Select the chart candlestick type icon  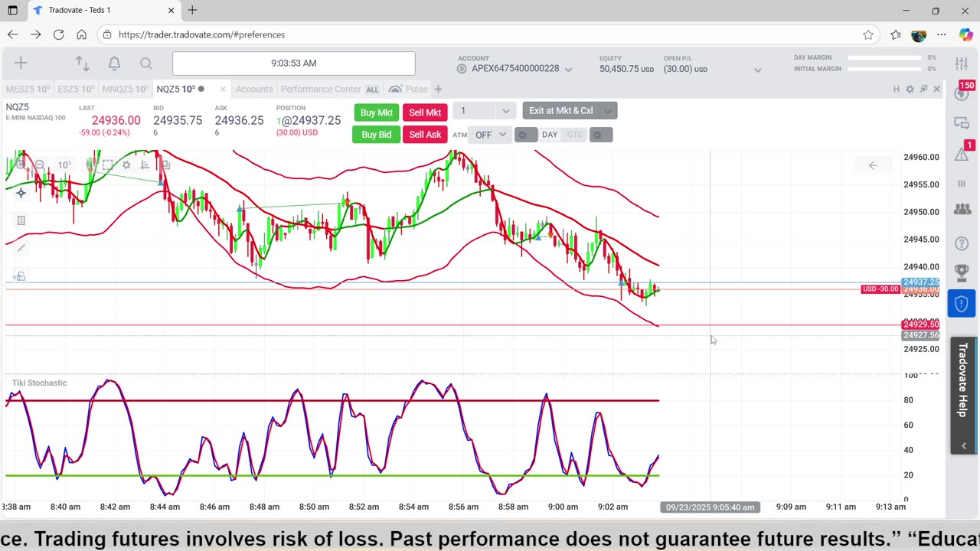90,165
